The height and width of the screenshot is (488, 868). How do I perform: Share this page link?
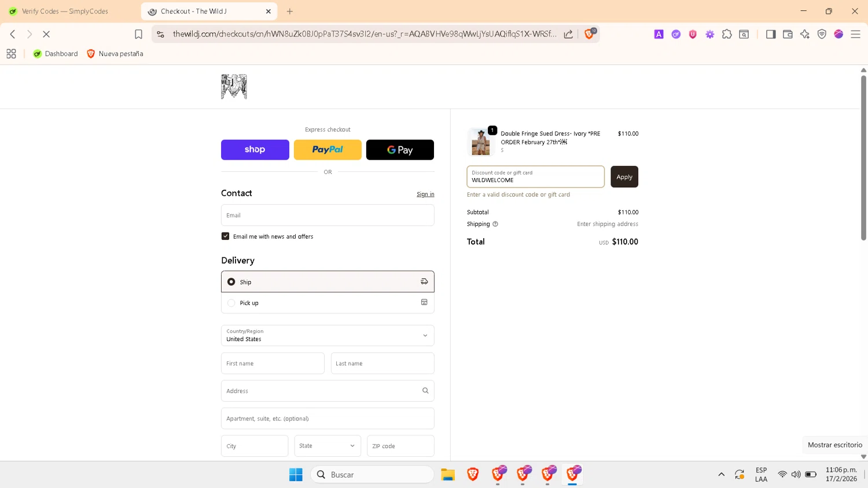tap(568, 34)
